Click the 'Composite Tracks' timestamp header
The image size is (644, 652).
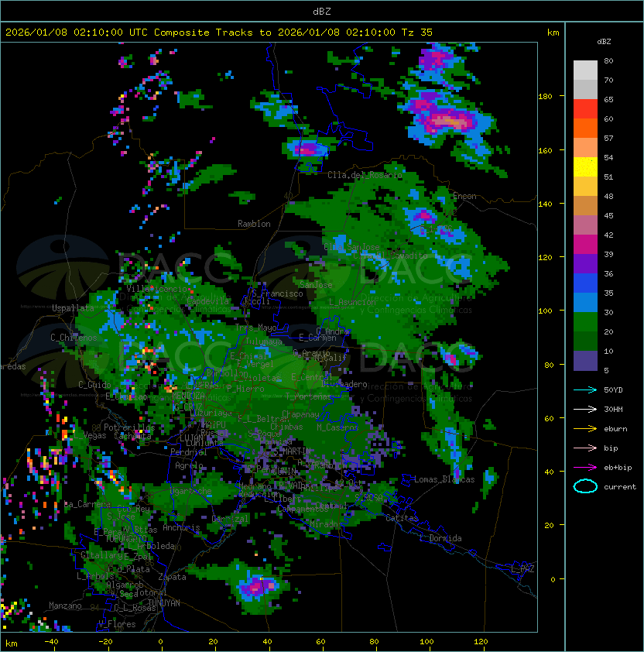pyautogui.click(x=219, y=33)
